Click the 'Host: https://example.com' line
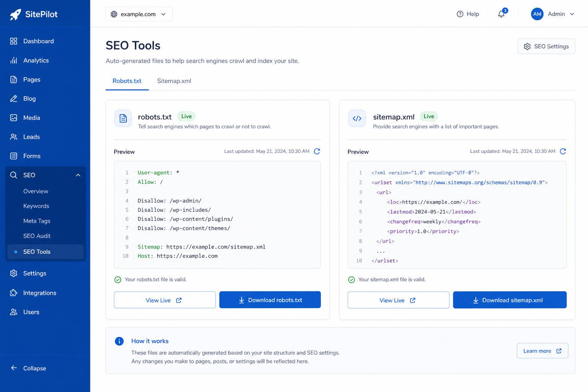The height and width of the screenshot is (392, 588). click(178, 256)
